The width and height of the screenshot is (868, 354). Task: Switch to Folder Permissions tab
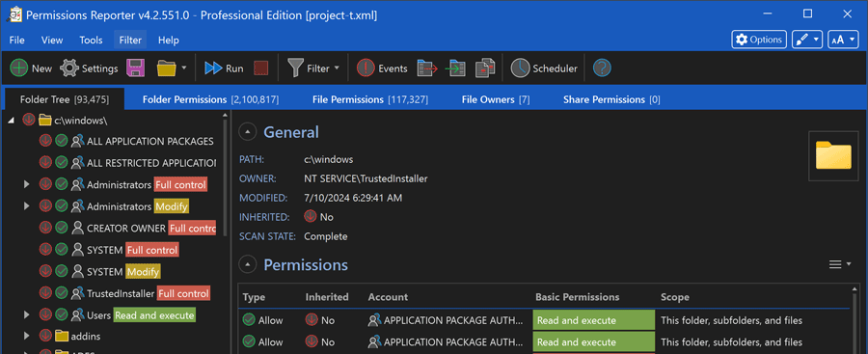pos(210,99)
